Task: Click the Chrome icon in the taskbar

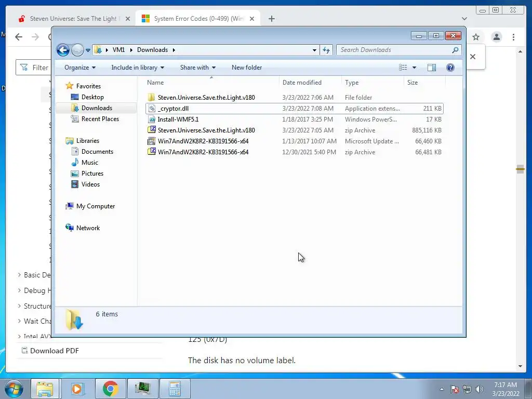Action: (x=110, y=389)
